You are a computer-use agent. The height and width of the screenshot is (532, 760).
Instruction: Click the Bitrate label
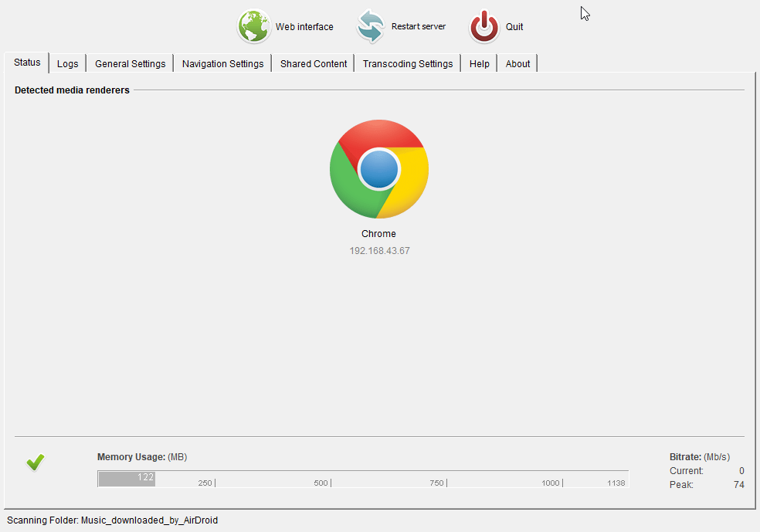point(700,457)
